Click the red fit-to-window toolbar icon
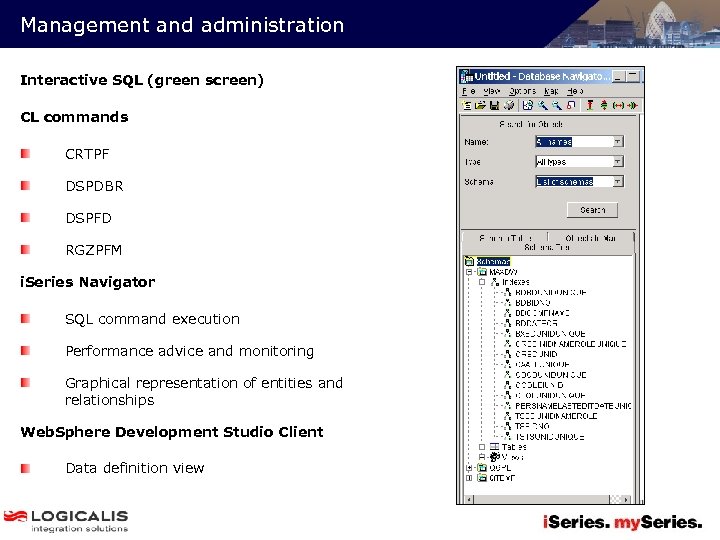 click(571, 106)
